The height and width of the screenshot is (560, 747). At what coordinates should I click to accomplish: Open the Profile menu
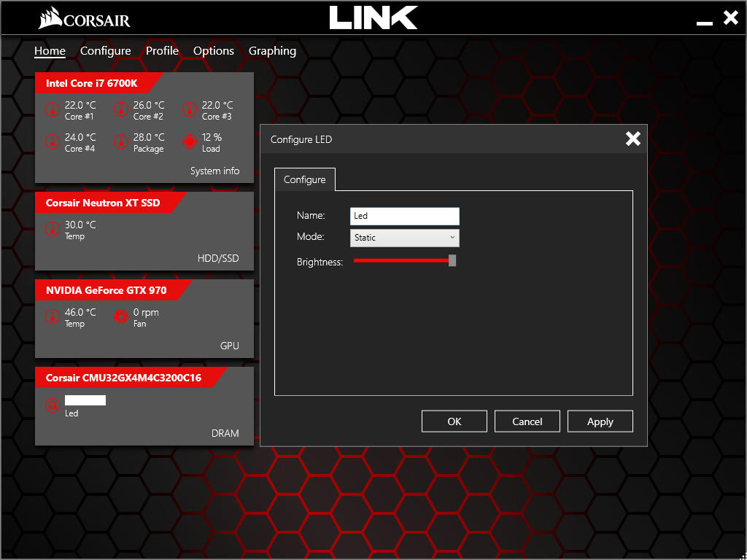162,51
